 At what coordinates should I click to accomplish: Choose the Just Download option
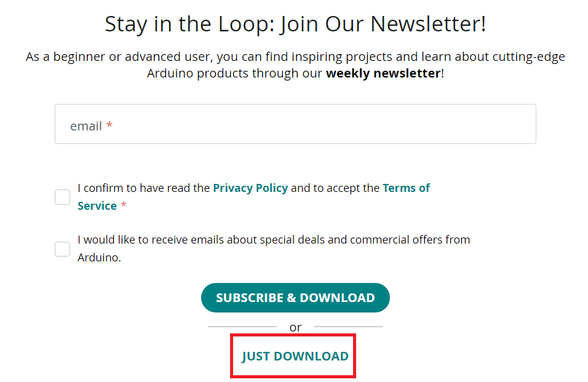(295, 356)
